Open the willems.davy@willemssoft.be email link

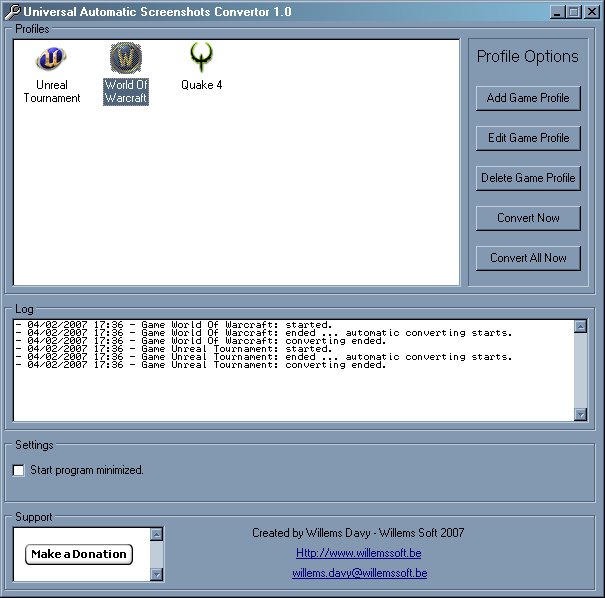(x=360, y=573)
